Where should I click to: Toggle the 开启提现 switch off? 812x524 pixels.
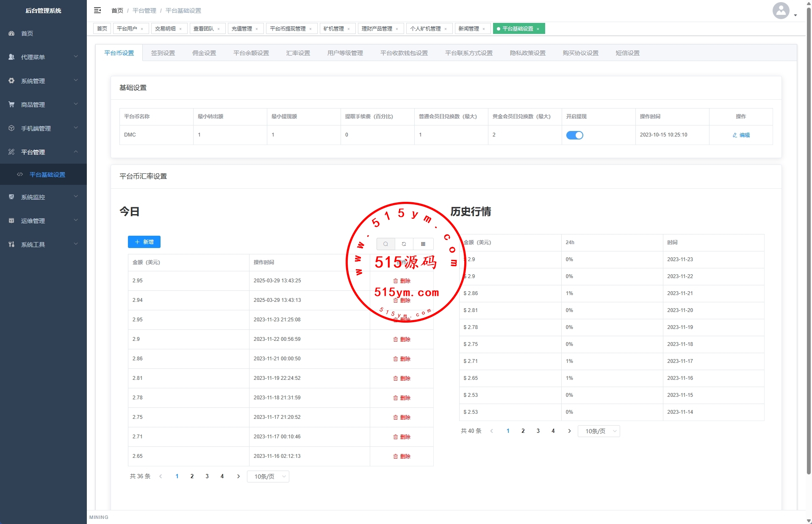coord(574,135)
